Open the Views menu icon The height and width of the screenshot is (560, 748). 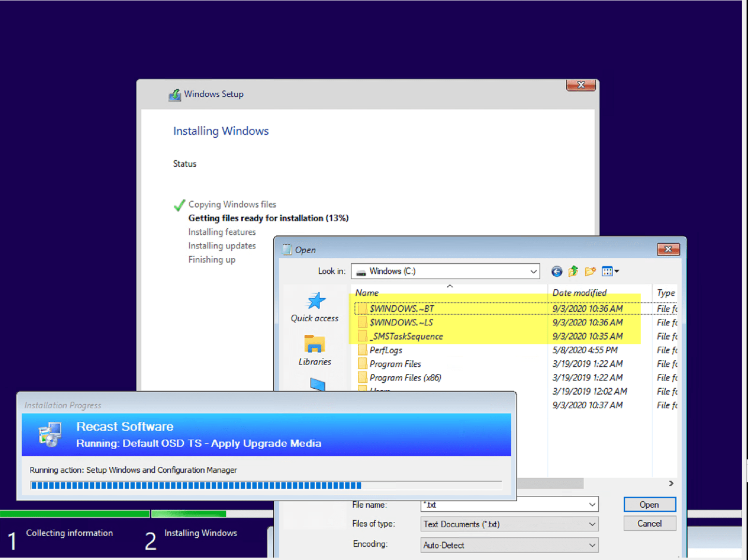[x=608, y=271]
